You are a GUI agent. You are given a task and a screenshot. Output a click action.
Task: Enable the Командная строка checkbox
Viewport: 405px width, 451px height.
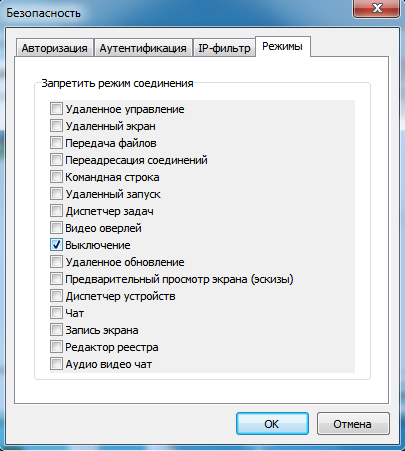click(56, 177)
